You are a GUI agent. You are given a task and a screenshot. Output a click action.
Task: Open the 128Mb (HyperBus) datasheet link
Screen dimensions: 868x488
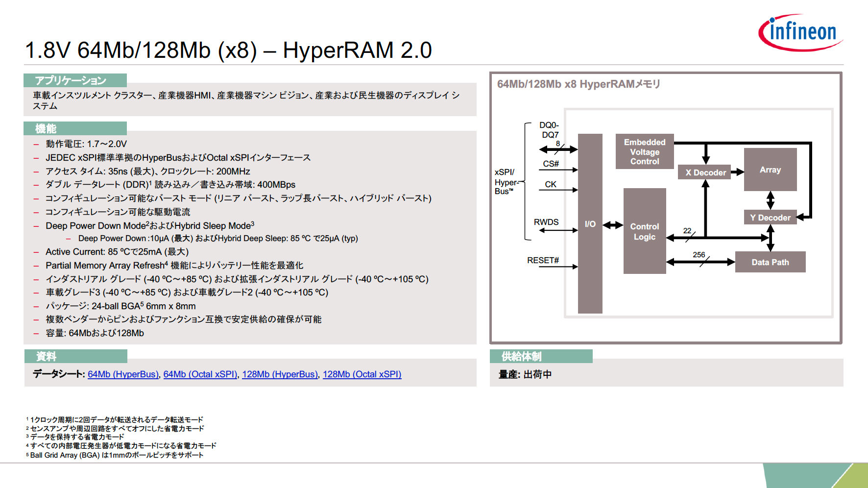click(x=280, y=374)
